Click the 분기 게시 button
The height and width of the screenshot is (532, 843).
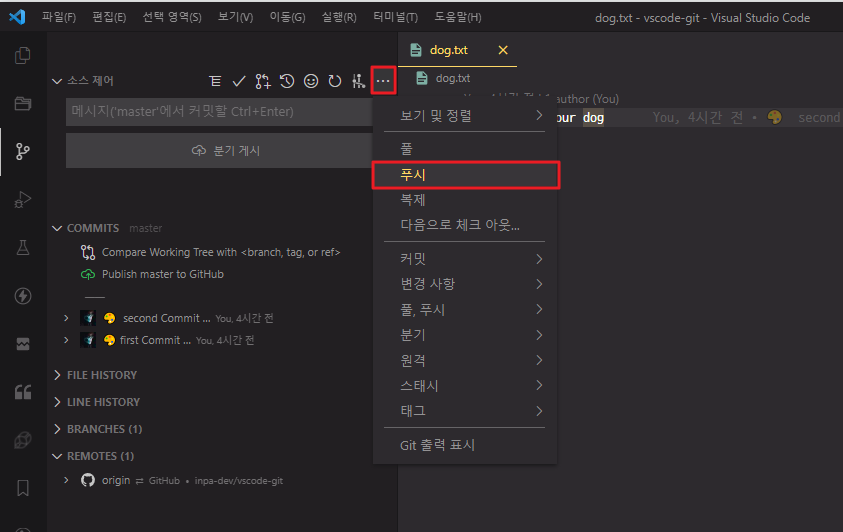(219, 150)
